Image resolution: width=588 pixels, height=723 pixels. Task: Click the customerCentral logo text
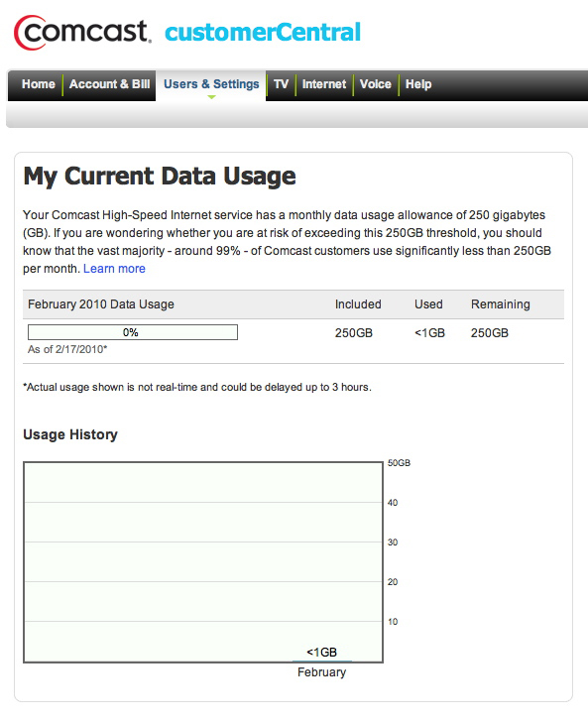coord(263,33)
